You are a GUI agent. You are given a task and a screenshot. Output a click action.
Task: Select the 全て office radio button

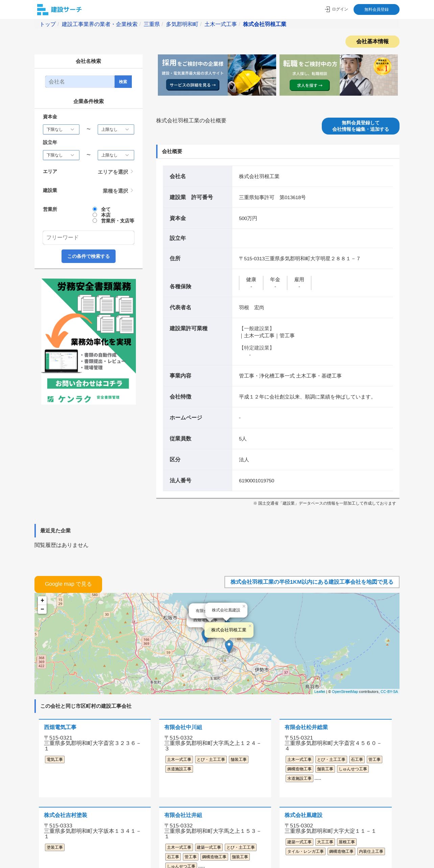[95, 209]
